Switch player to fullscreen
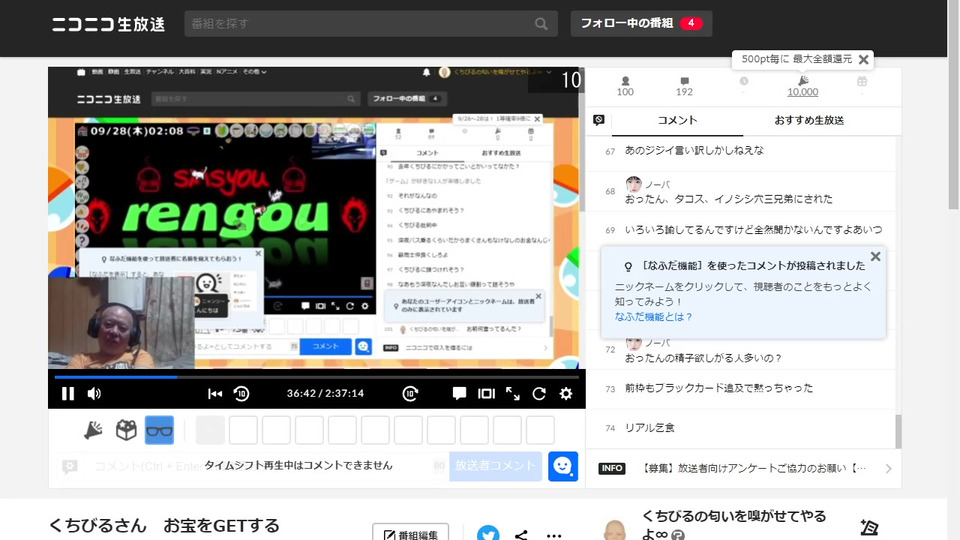The width and height of the screenshot is (960, 540). pyautogui.click(x=513, y=394)
